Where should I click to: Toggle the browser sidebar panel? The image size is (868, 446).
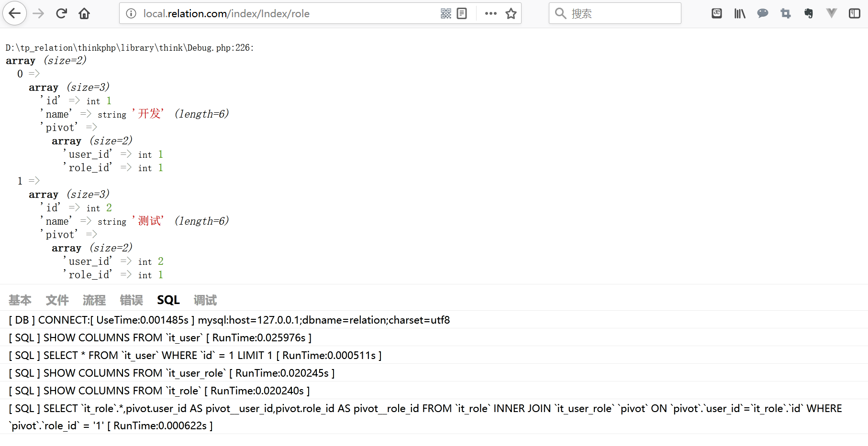point(855,13)
